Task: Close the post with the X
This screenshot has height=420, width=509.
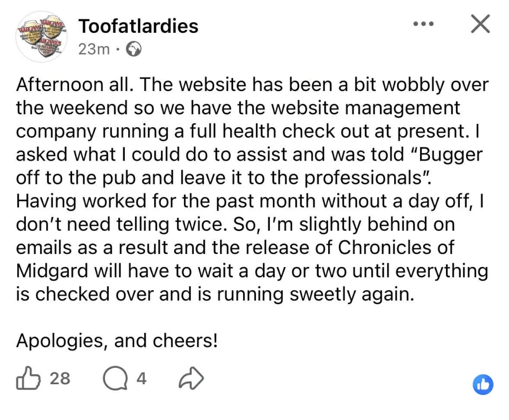Action: click(x=480, y=24)
